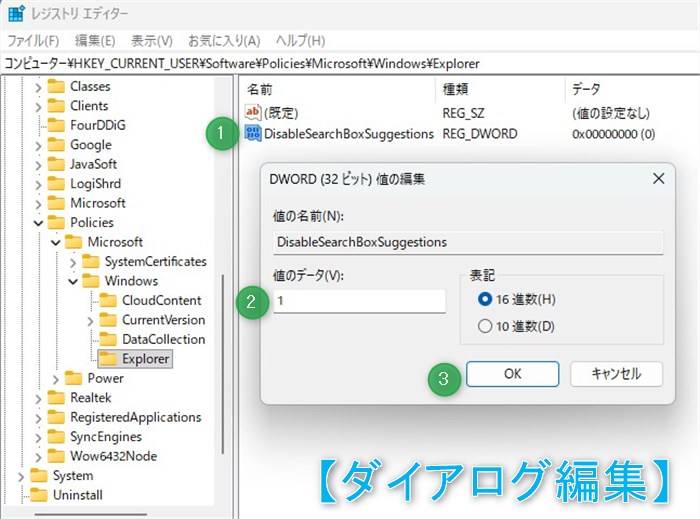
Task: Select the DisableSearchBoxSuggestions DWORD value icon
Action: coord(253,133)
